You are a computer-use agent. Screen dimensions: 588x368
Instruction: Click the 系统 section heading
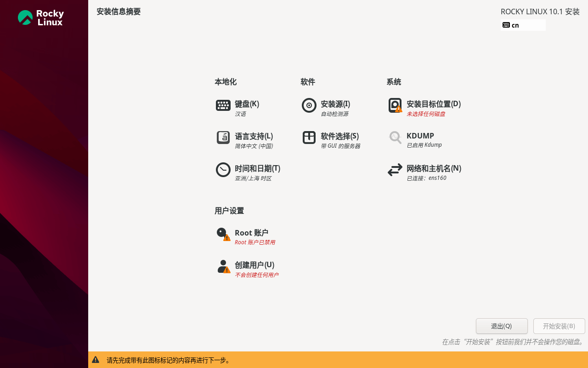click(x=394, y=82)
